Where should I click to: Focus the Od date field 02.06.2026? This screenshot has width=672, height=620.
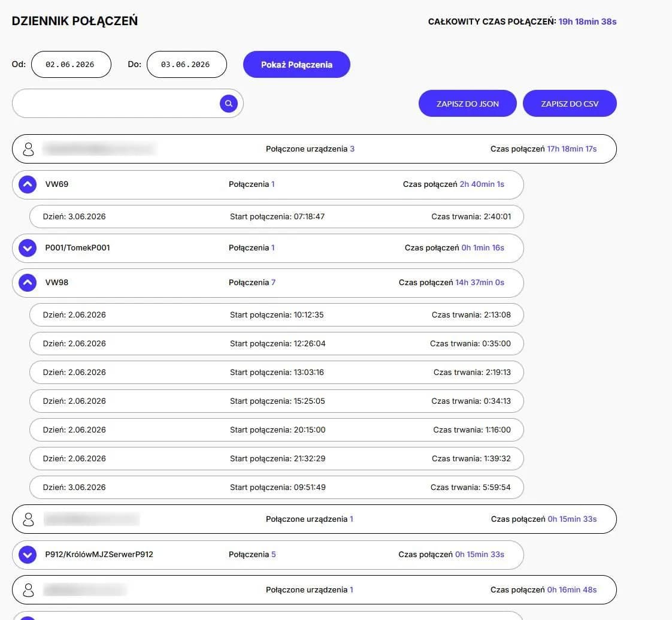point(71,64)
